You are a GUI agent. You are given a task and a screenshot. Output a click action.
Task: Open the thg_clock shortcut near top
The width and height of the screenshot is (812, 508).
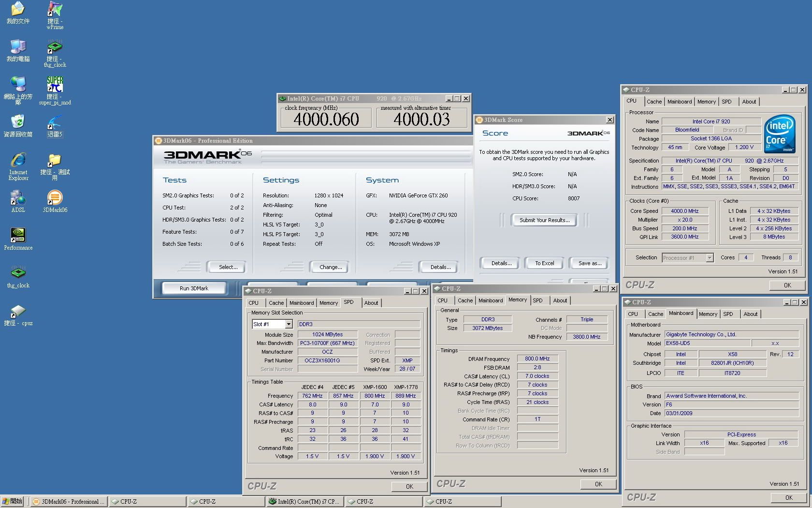[x=55, y=47]
